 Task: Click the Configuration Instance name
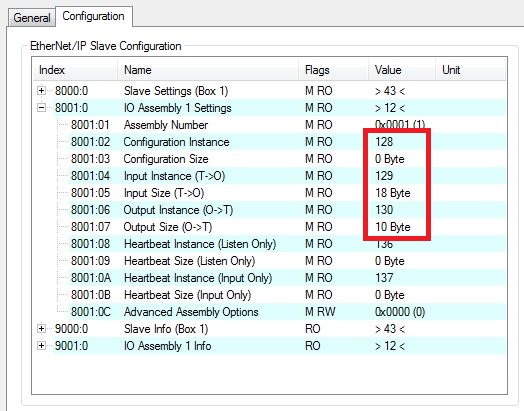click(x=176, y=142)
